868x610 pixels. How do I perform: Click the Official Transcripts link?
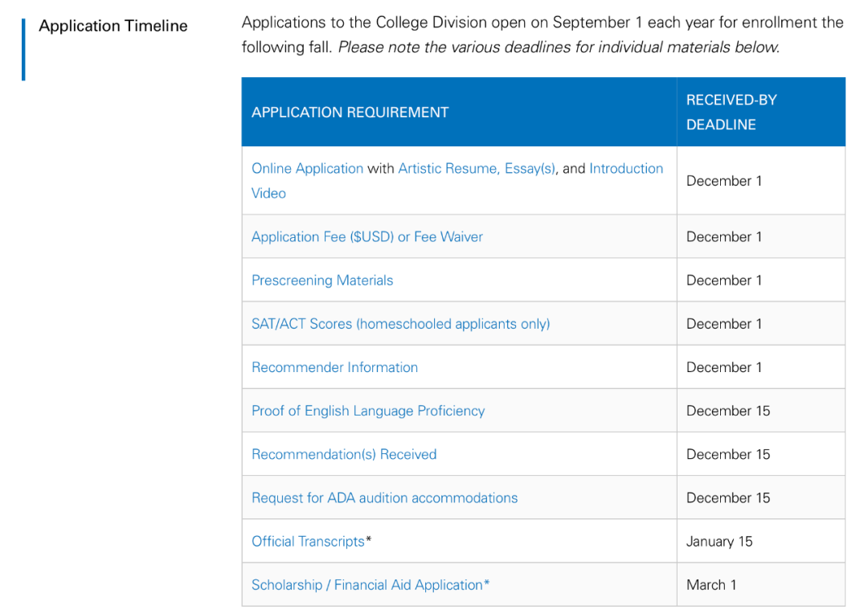pos(308,541)
